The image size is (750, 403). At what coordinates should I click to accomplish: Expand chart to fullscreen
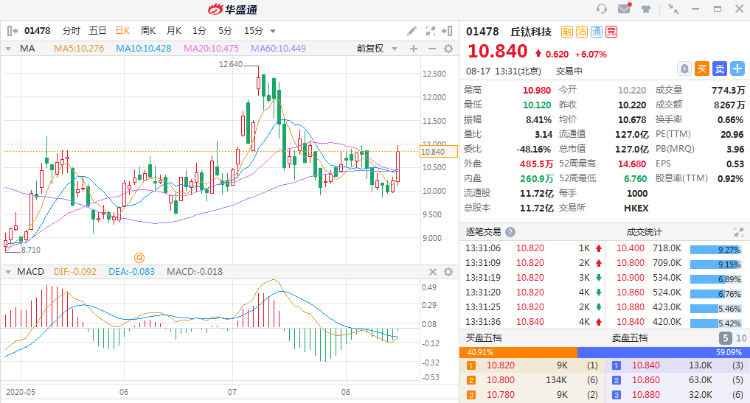pyautogui.click(x=430, y=31)
